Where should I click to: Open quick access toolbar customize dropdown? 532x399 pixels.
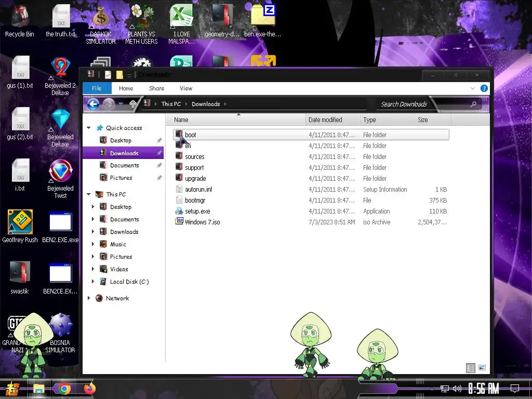[129, 75]
